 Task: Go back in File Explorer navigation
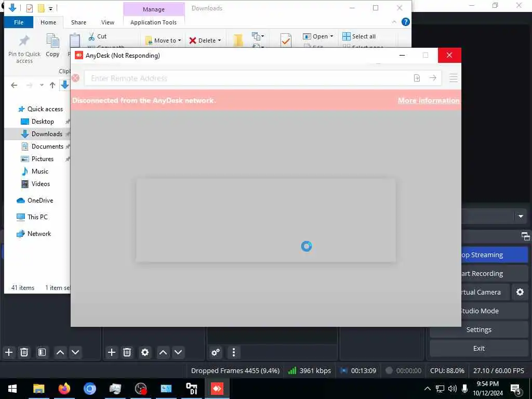pyautogui.click(x=14, y=85)
